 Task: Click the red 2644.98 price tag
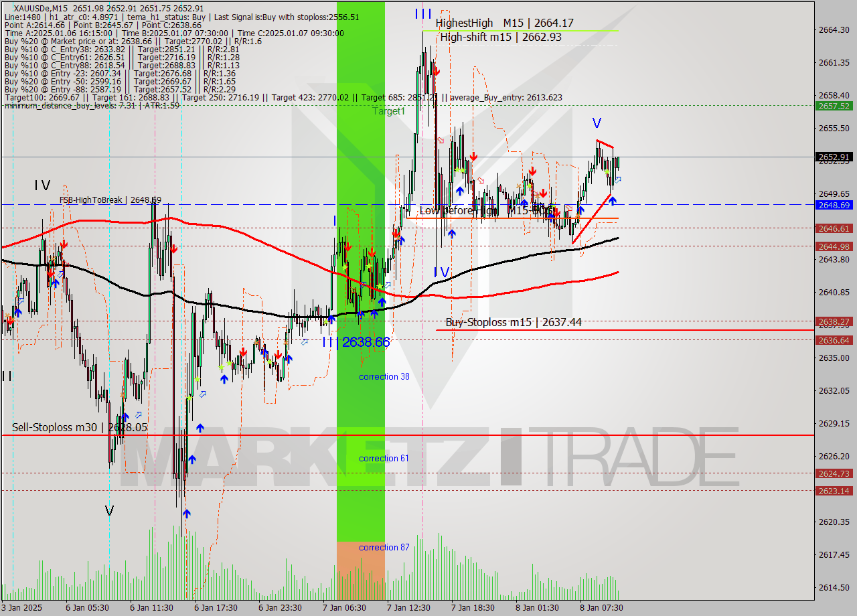[834, 246]
